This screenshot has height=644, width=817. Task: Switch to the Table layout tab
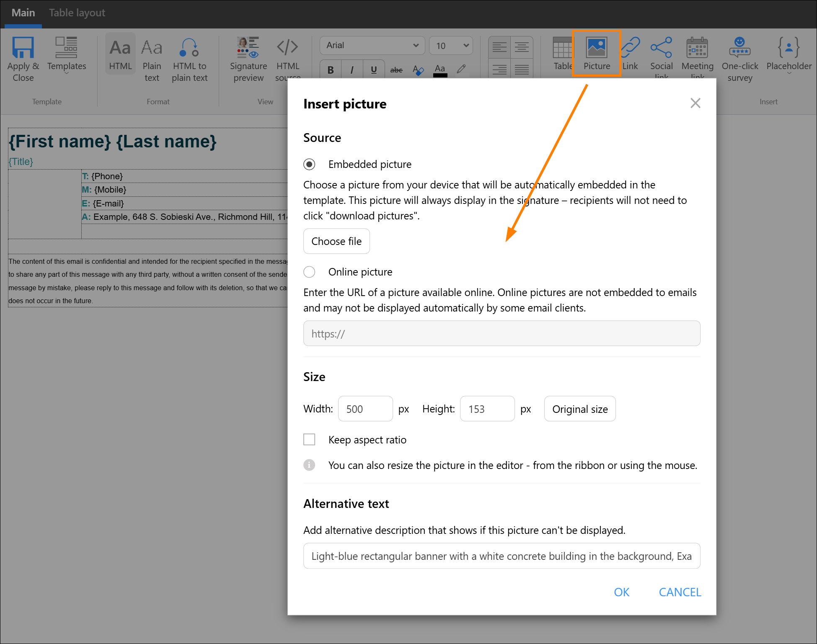point(77,13)
